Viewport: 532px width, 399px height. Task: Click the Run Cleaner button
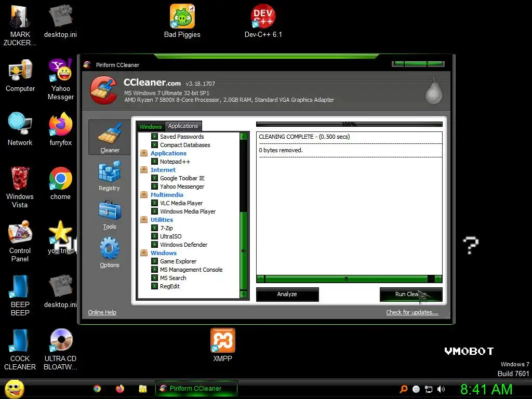(411, 294)
